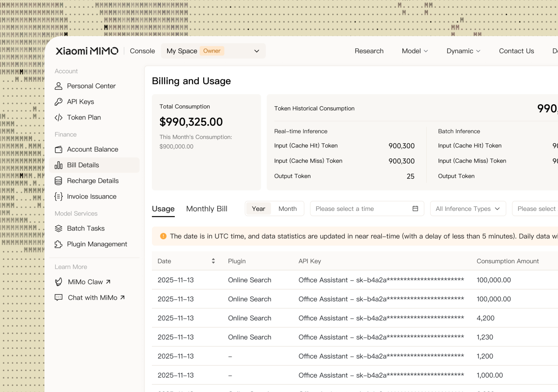Click the Consumption Amount column header
The width and height of the screenshot is (558, 392).
(507, 261)
